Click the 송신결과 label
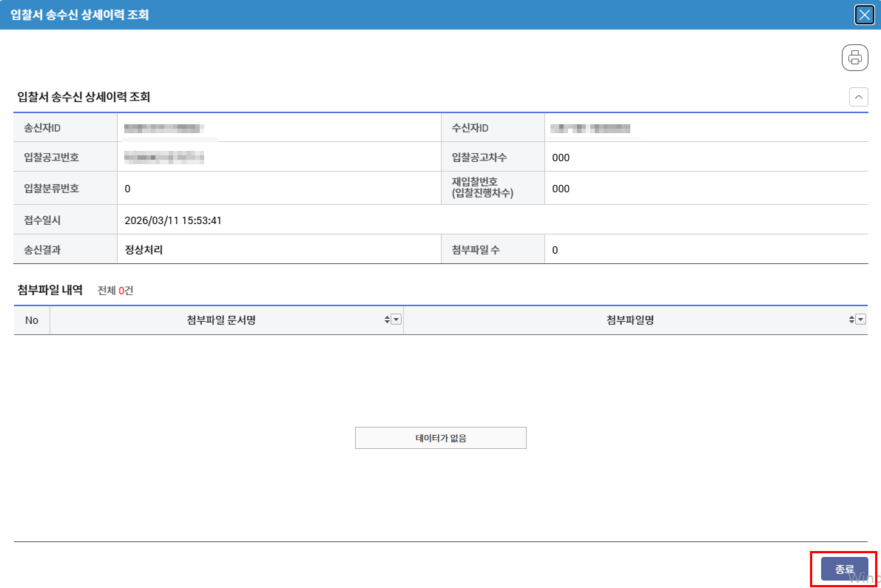 [x=42, y=250]
